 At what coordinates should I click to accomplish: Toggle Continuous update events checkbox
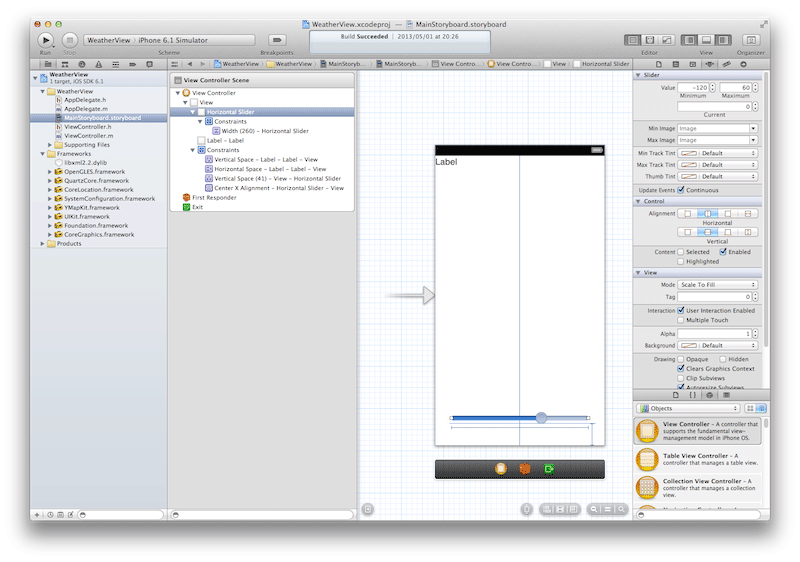681,190
